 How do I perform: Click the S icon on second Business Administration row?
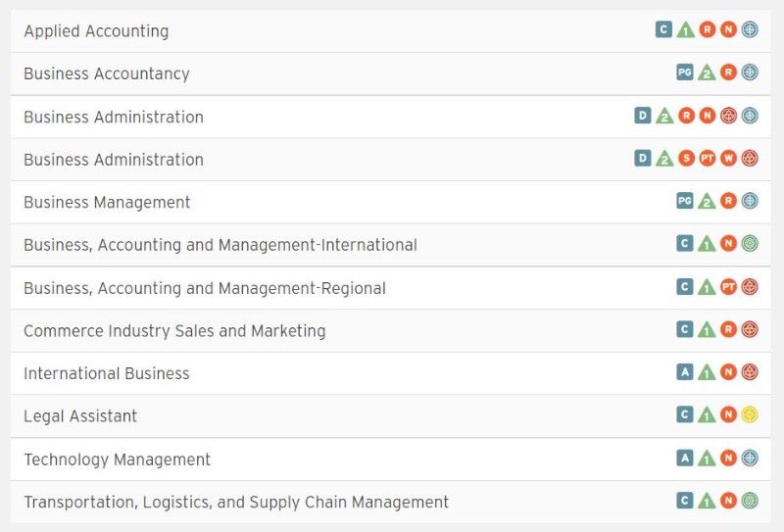point(686,159)
